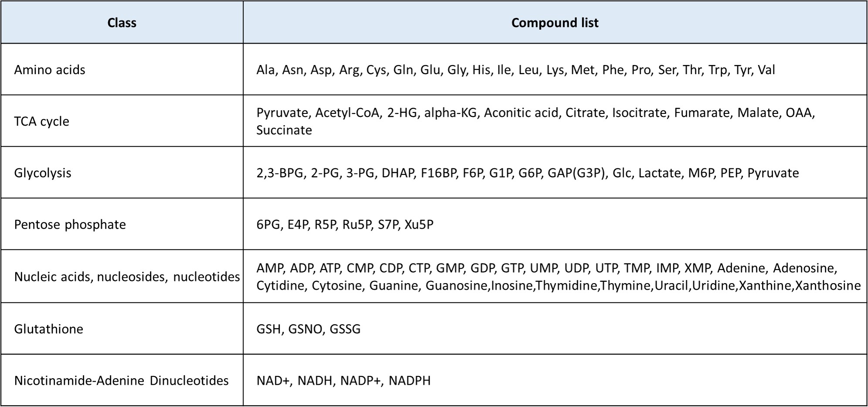The height and width of the screenshot is (407, 868).
Task: Select the Nicotinamide-Adenine Dinucleotides cell
Action: [x=122, y=380]
